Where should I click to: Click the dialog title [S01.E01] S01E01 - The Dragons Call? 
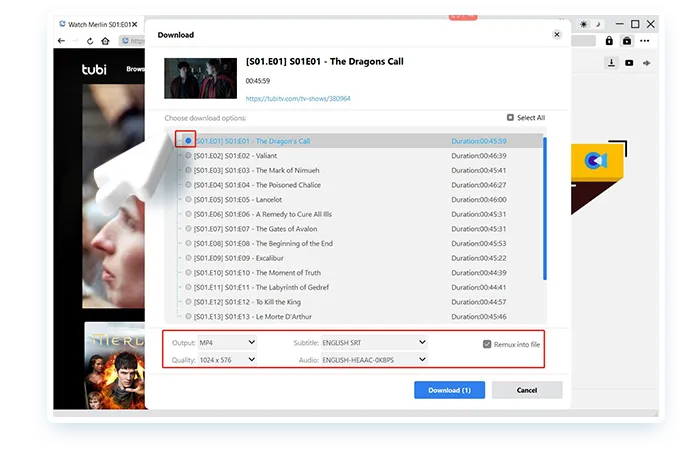[x=325, y=62]
